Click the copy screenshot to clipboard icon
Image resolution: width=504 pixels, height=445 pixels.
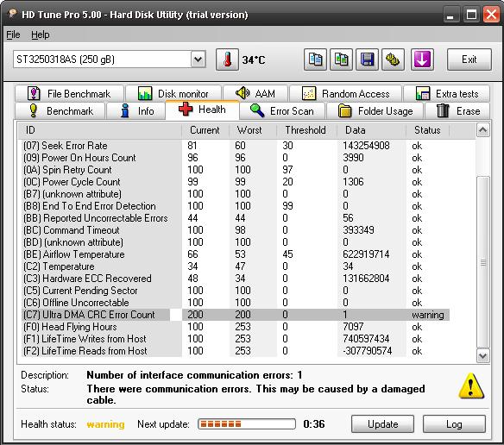point(341,60)
